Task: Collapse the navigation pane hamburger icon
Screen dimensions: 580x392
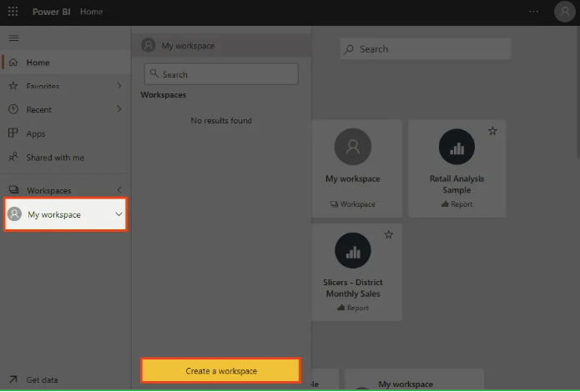Action: pos(13,38)
